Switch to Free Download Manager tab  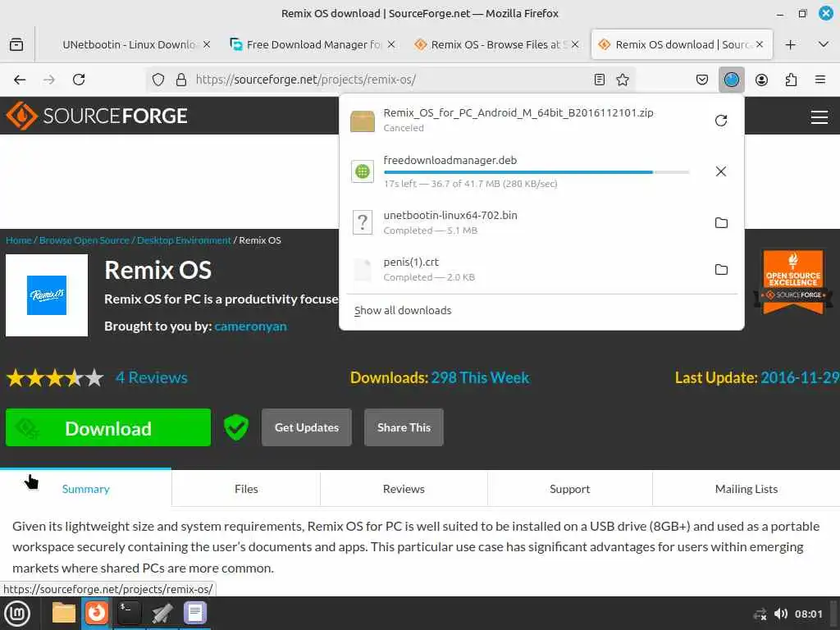[313, 44]
